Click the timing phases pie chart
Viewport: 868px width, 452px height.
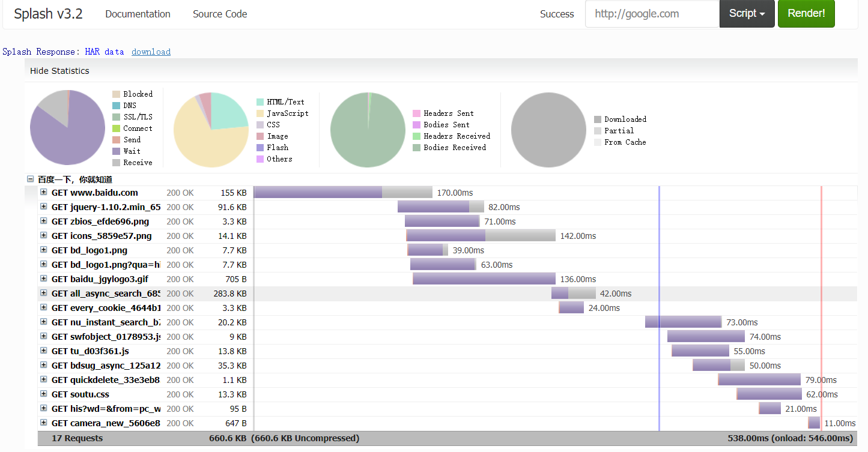click(67, 128)
